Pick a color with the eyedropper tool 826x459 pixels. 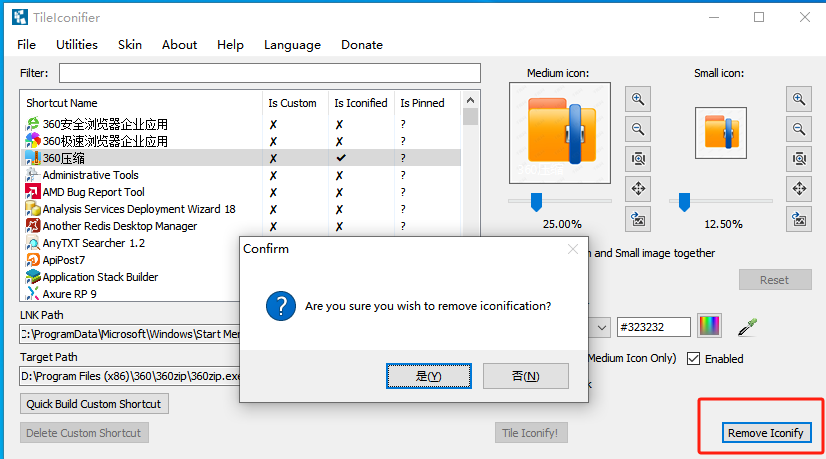(x=745, y=327)
